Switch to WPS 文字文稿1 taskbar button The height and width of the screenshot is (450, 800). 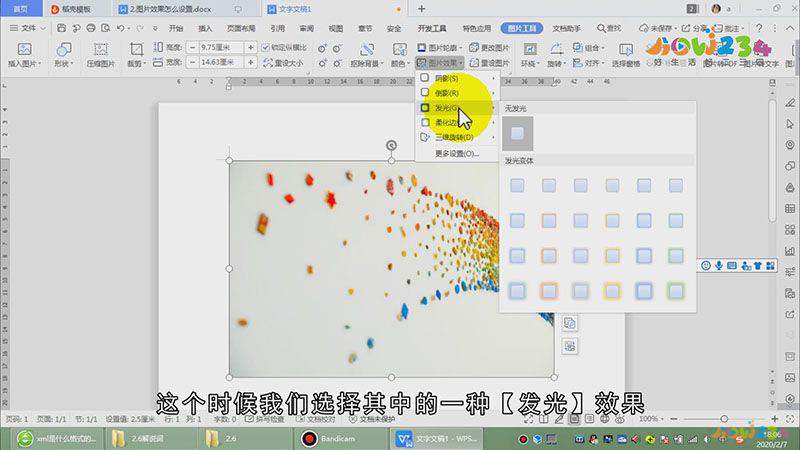pyautogui.click(x=437, y=439)
